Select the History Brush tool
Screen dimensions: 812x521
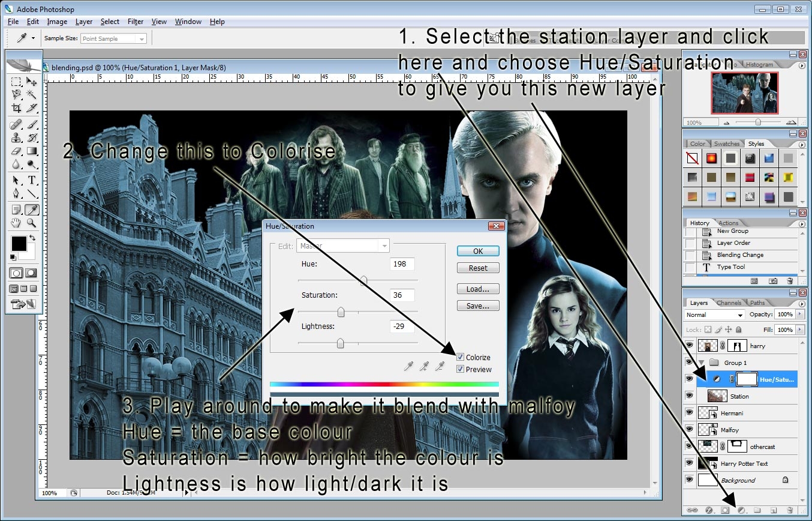coord(32,138)
